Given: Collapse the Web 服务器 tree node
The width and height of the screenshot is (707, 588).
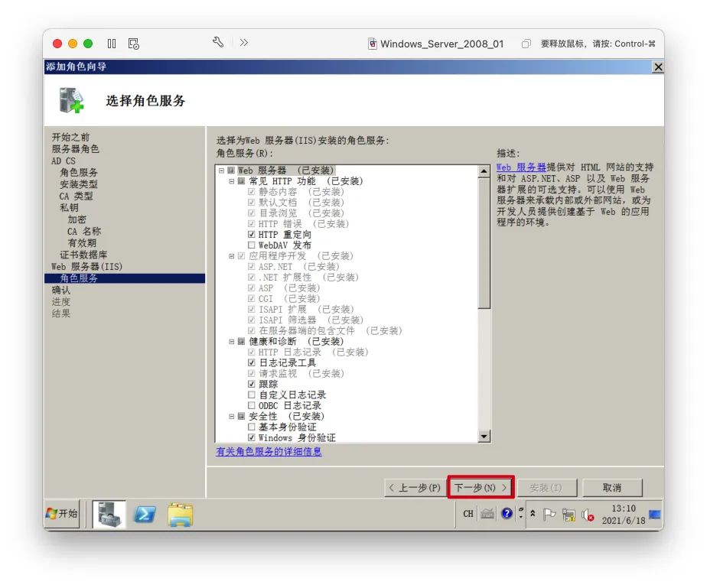Looking at the screenshot, I should coord(221,171).
